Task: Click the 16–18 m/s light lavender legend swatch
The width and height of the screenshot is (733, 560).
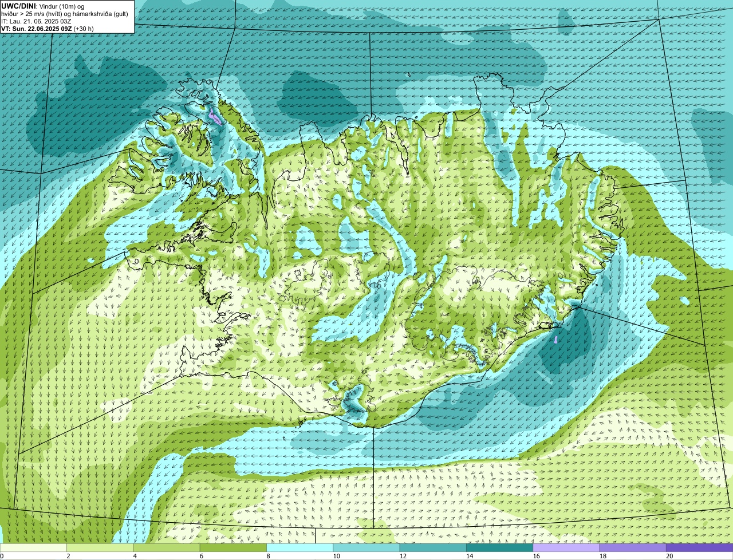Action: [566, 547]
